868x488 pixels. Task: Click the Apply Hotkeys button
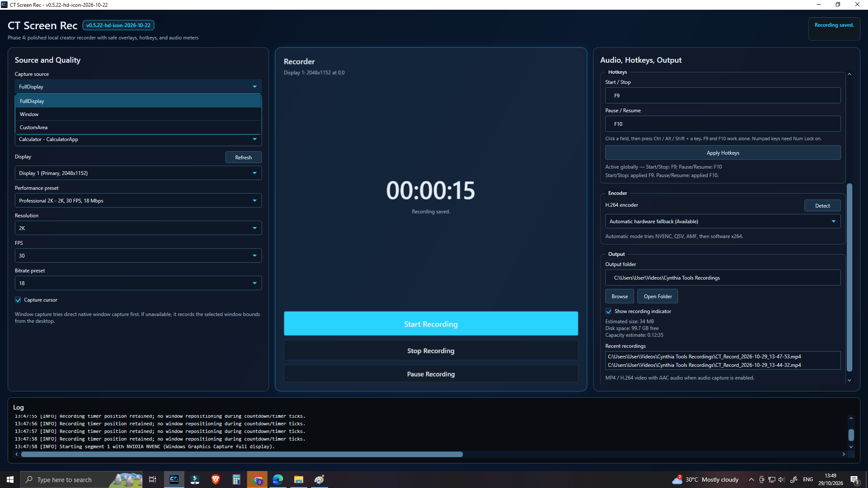(723, 153)
